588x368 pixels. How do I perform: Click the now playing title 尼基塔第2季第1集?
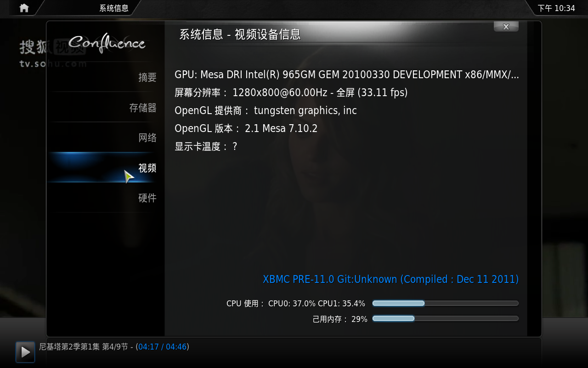tap(83, 346)
